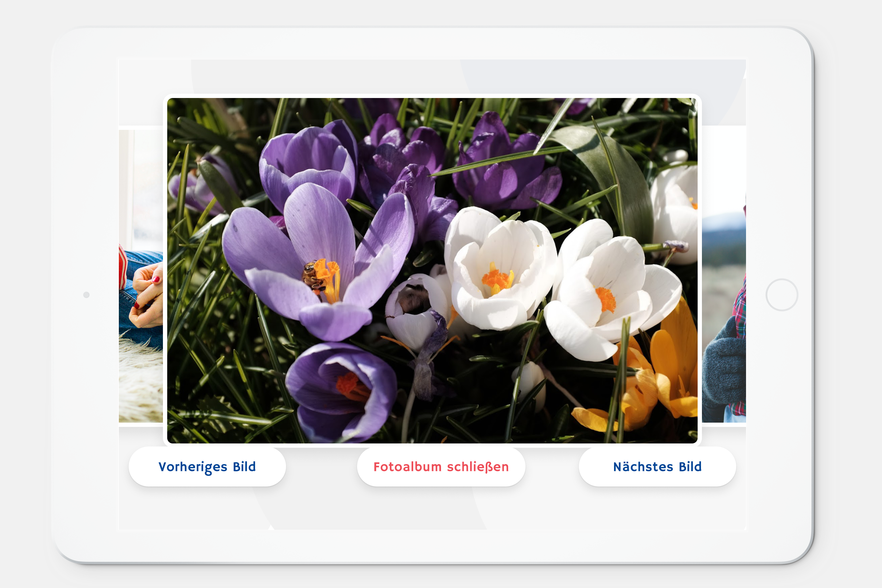Click the fluffy white rug in left photo
882x588 pixels.
(141, 386)
